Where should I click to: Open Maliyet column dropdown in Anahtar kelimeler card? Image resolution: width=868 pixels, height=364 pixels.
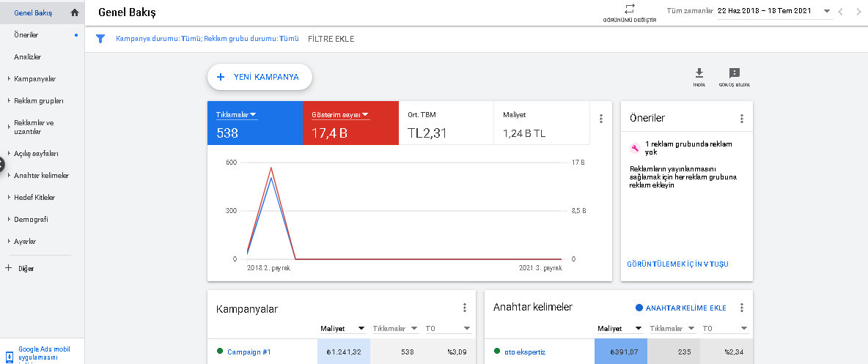click(x=639, y=329)
